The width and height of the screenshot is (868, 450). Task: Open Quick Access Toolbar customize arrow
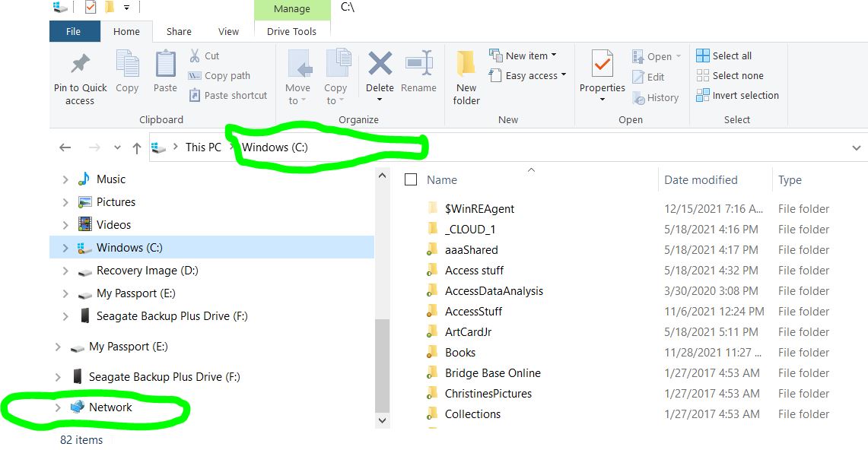tap(127, 7)
